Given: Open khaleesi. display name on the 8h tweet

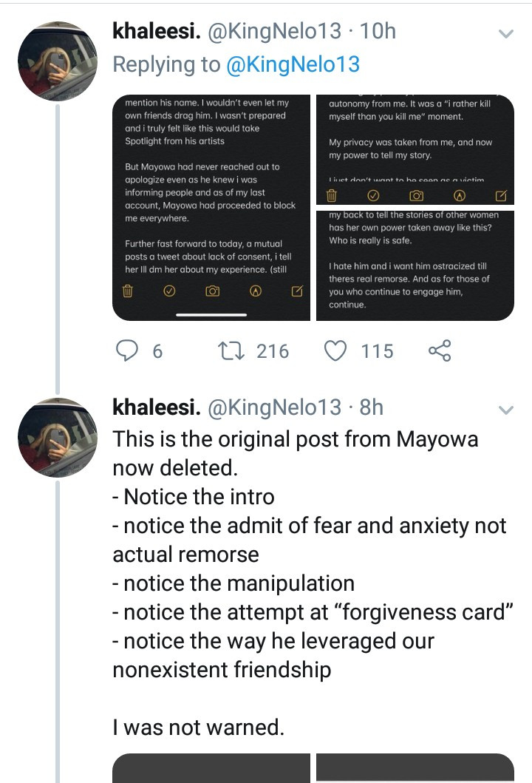Looking at the screenshot, I should click(x=157, y=407).
